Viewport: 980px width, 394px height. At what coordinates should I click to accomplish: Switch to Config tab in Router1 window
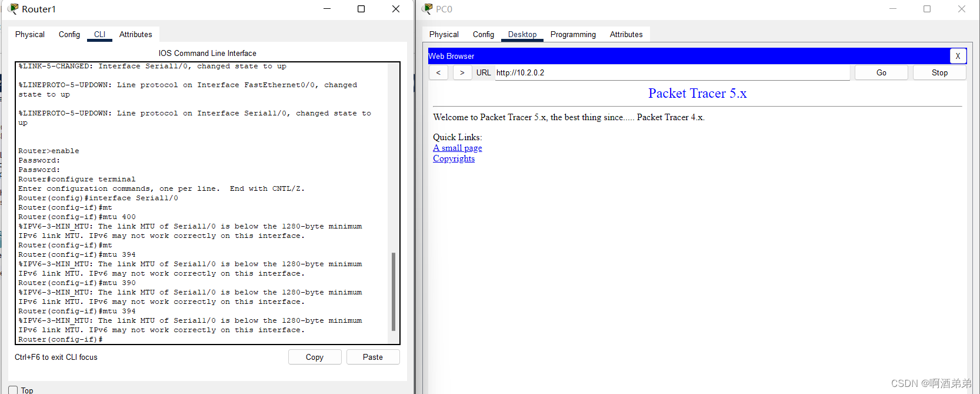69,34
